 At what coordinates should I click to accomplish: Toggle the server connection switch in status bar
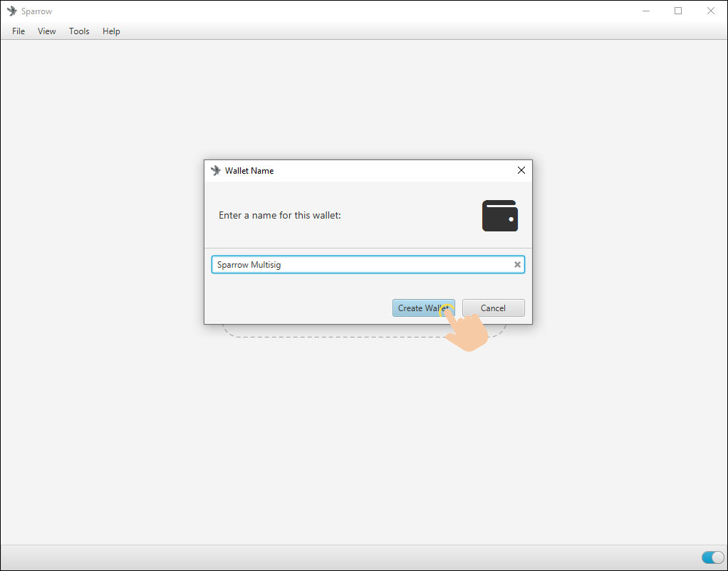click(712, 557)
